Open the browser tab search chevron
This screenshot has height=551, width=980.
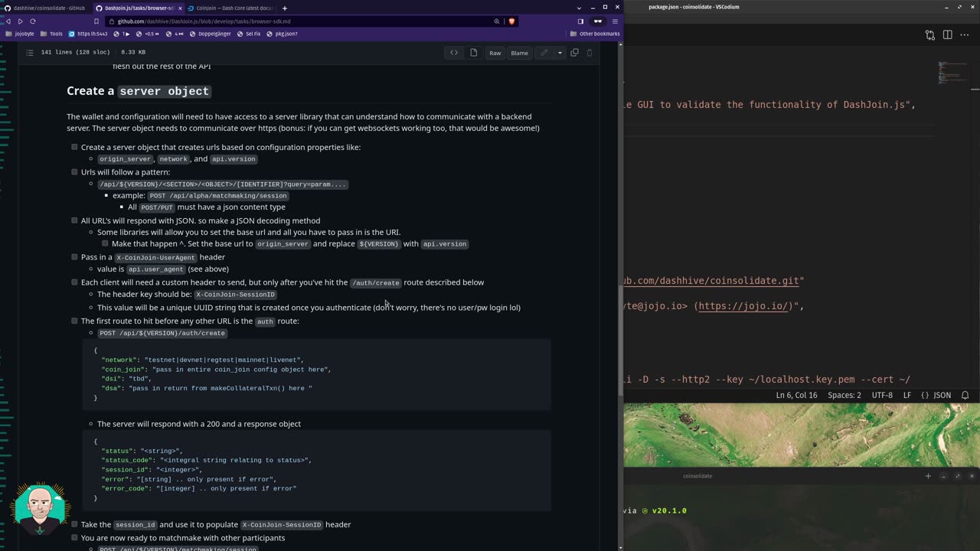tap(579, 8)
